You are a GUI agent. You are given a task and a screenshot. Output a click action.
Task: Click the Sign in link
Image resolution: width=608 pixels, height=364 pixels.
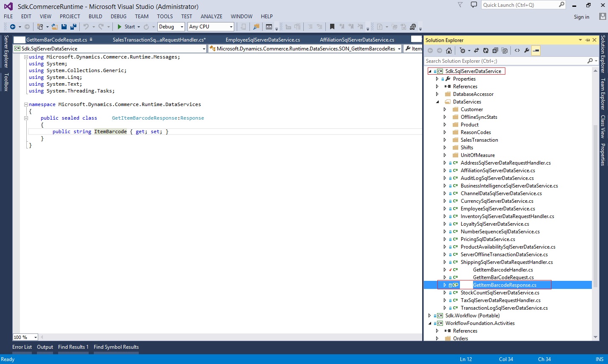click(581, 17)
